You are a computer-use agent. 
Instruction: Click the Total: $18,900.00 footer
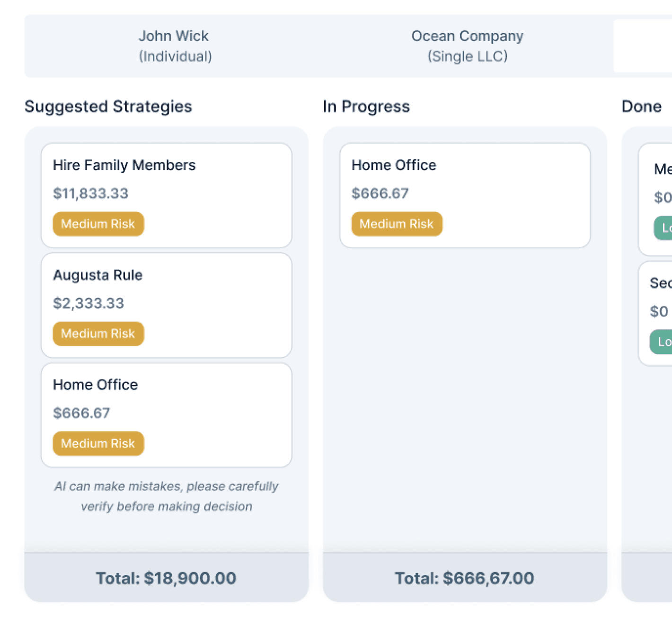166,578
